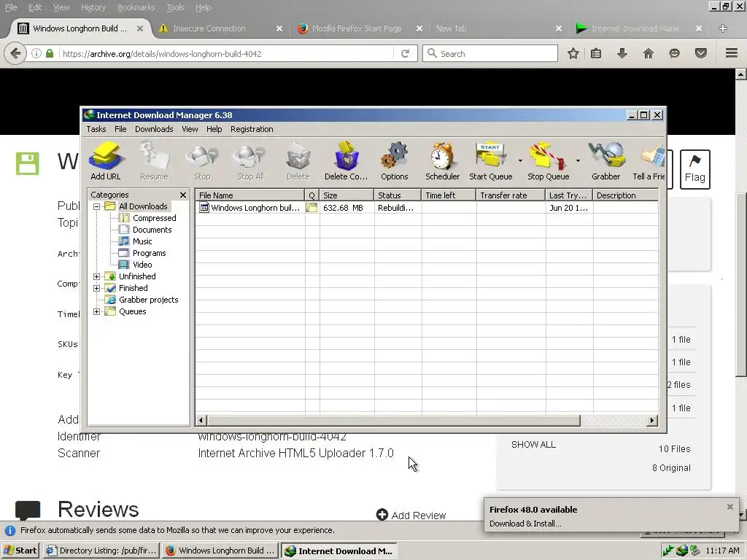Open the File menu in IDM
Image resolution: width=747 pixels, height=560 pixels.
(120, 129)
